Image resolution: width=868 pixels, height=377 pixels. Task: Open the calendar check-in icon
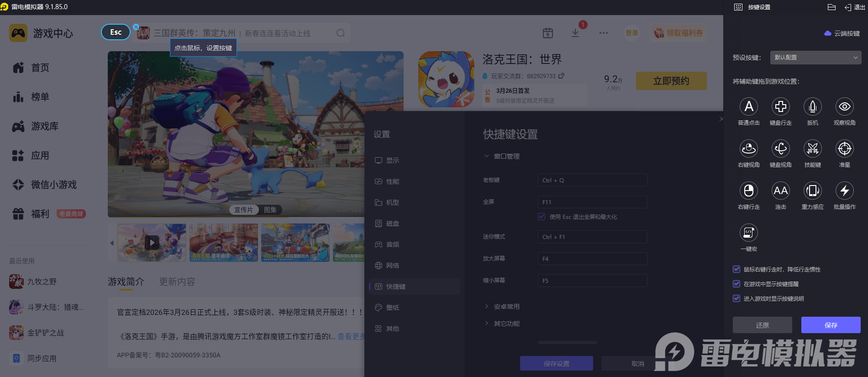(x=548, y=33)
